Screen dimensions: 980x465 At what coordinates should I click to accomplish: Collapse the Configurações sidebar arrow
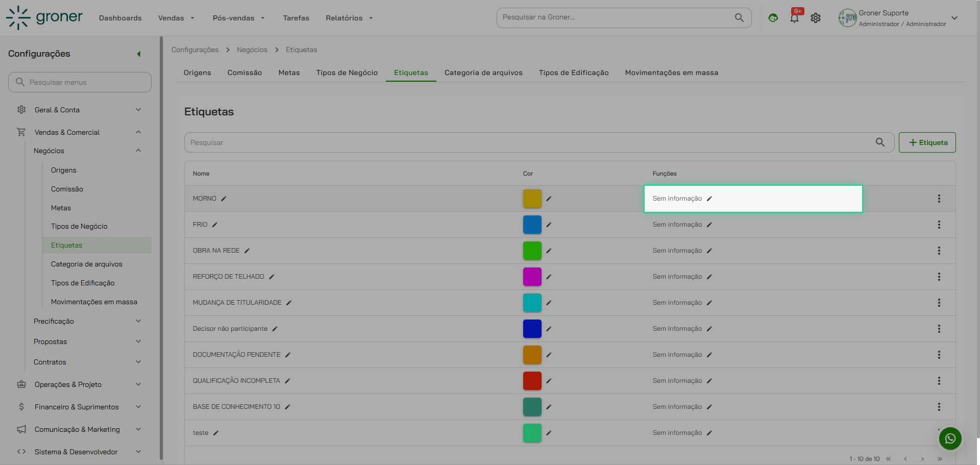[x=138, y=54]
